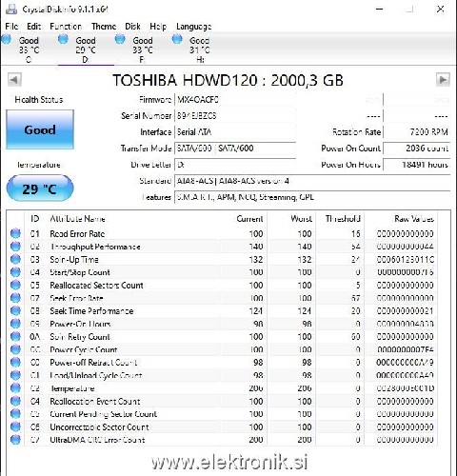Screen dimensions: 457x476
Task: Click the previous disk arrow button
Action: [14, 80]
